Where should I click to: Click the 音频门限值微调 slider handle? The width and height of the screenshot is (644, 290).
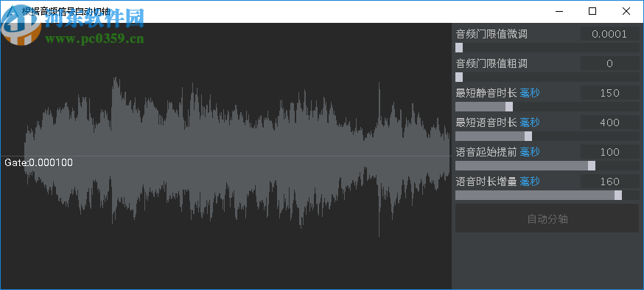point(459,48)
